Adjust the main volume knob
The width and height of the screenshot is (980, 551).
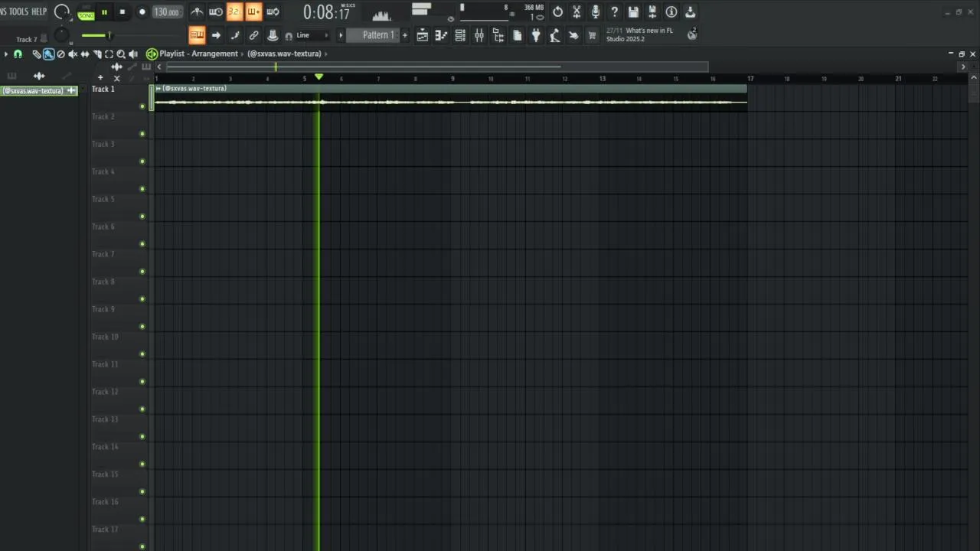click(62, 12)
